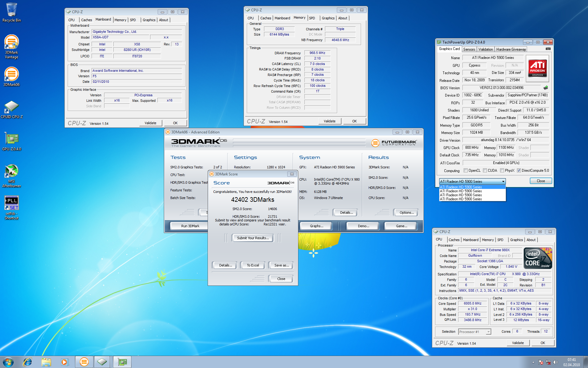Click Save as in the score dialog
This screenshot has height=368, width=588.
point(281,265)
